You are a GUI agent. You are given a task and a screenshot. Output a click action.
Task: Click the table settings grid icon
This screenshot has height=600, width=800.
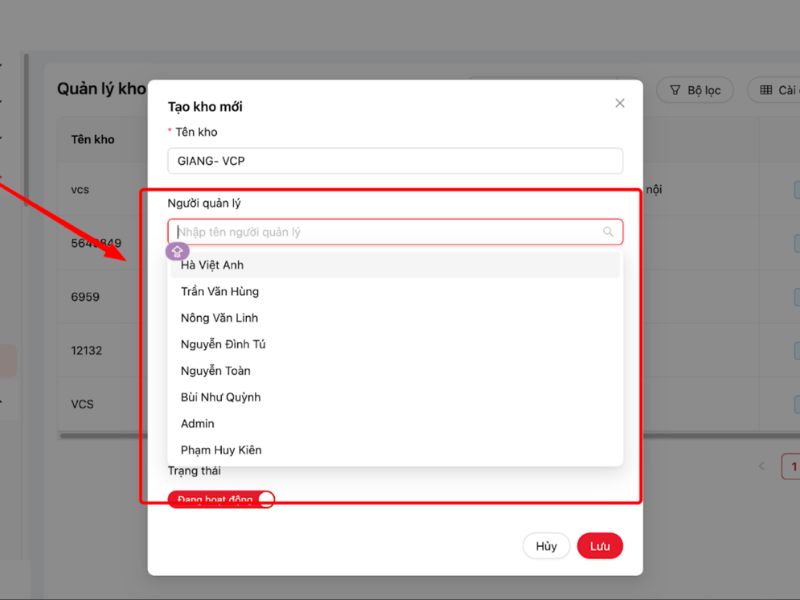coord(766,90)
